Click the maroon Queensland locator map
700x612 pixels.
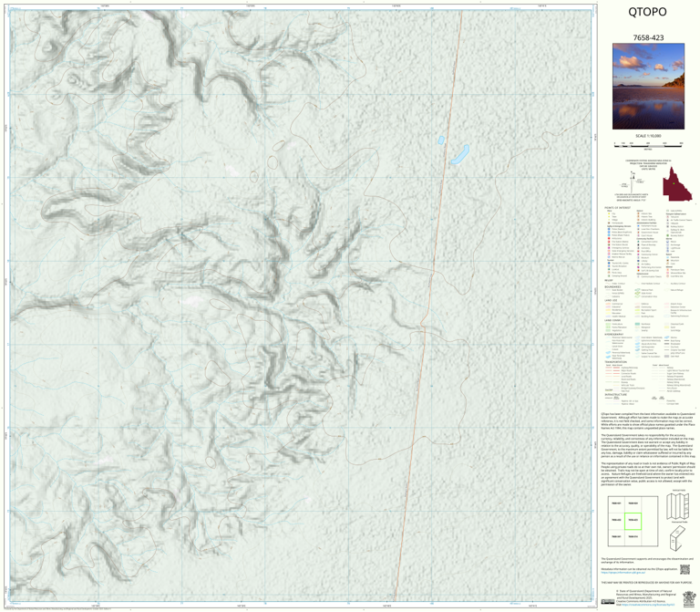(677, 183)
